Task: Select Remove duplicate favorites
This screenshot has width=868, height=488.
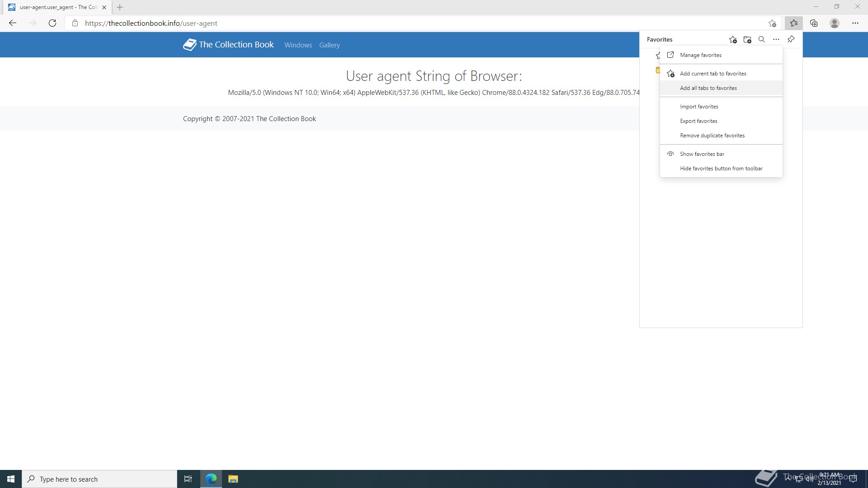Action: pyautogui.click(x=721, y=136)
